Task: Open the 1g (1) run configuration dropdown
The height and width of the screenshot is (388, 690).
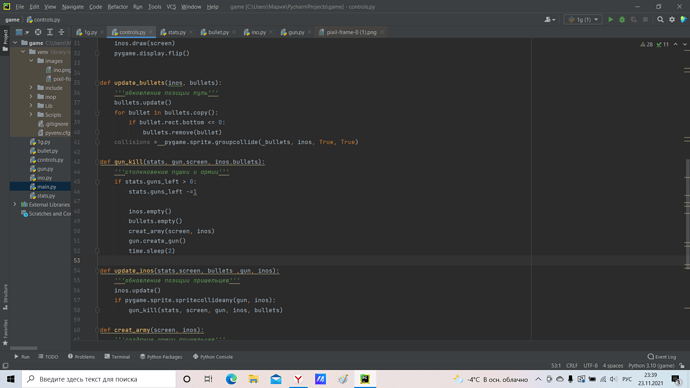Action: [583, 19]
